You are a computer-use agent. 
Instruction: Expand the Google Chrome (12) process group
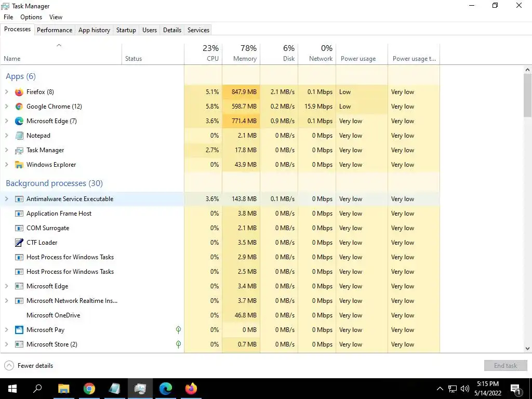[6, 107]
